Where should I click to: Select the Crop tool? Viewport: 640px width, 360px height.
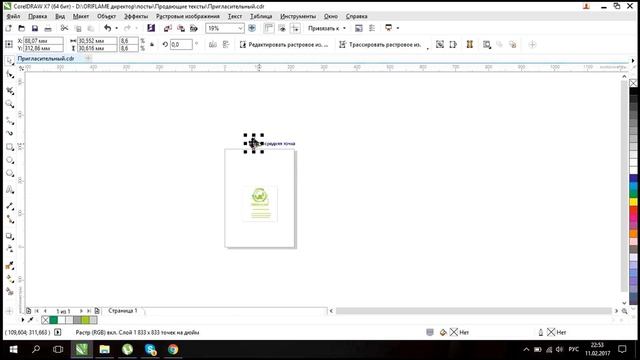10,90
